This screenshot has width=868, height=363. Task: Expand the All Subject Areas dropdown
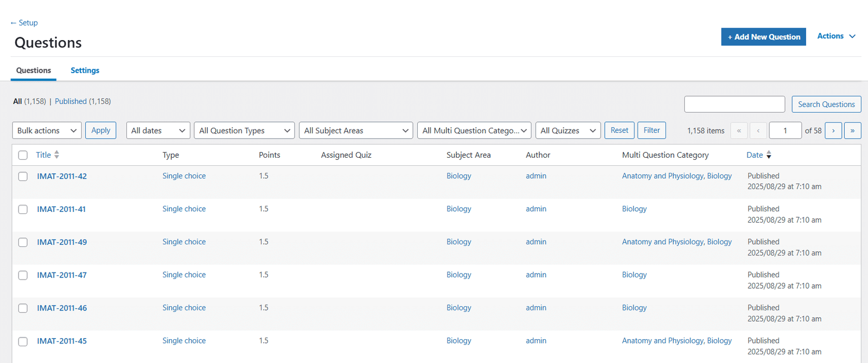tap(356, 131)
